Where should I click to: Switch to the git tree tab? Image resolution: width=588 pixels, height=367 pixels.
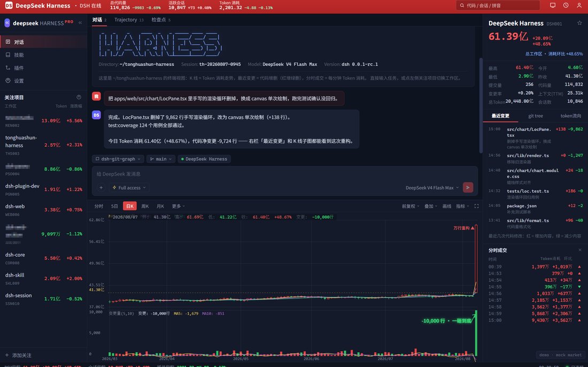(536, 116)
